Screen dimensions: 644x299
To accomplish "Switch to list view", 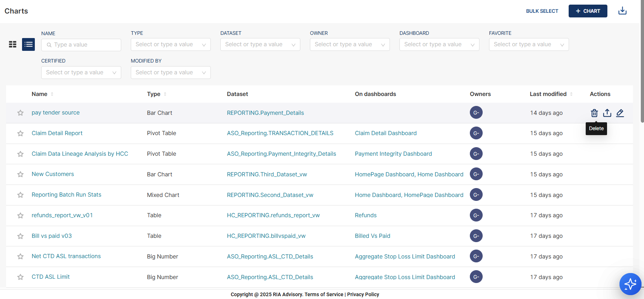I will [28, 44].
